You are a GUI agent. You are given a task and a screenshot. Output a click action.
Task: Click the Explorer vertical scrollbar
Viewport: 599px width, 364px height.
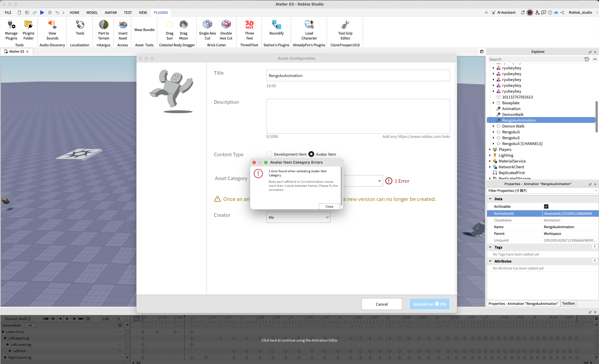tap(596, 117)
